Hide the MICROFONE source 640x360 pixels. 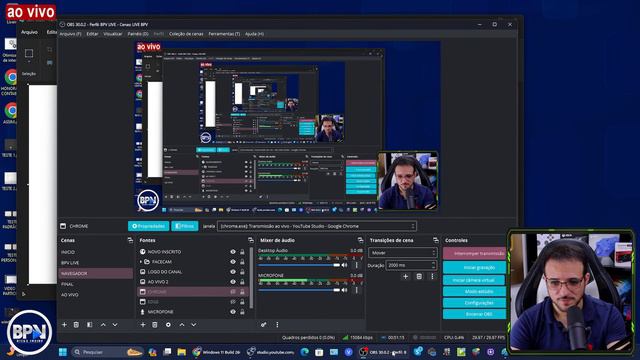(233, 312)
